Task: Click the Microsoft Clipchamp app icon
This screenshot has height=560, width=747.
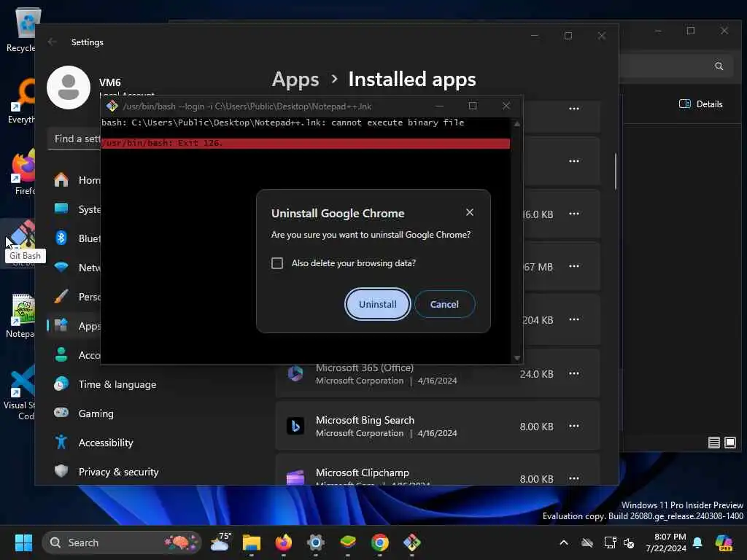Action: click(295, 477)
